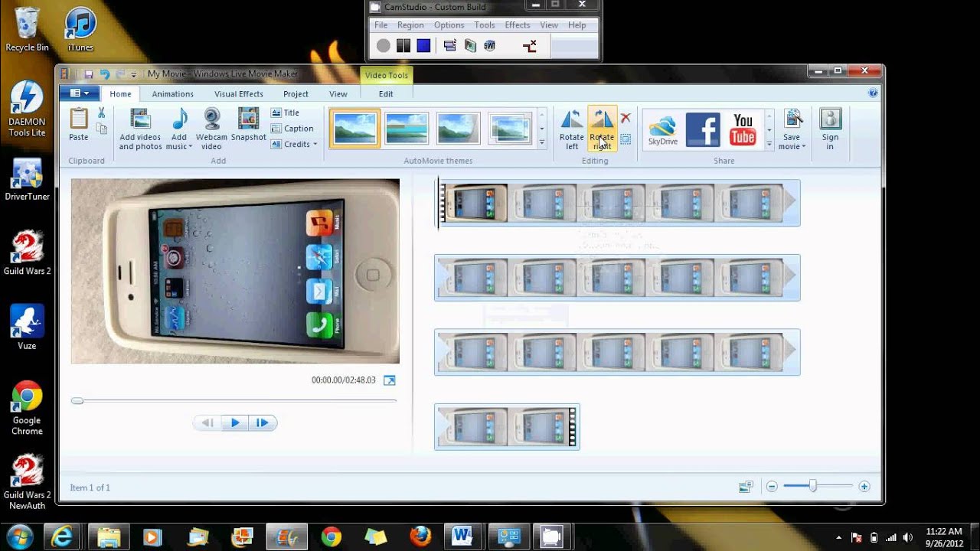Paste from the Movie Maker clipboard
980x551 pixels.
(x=78, y=125)
